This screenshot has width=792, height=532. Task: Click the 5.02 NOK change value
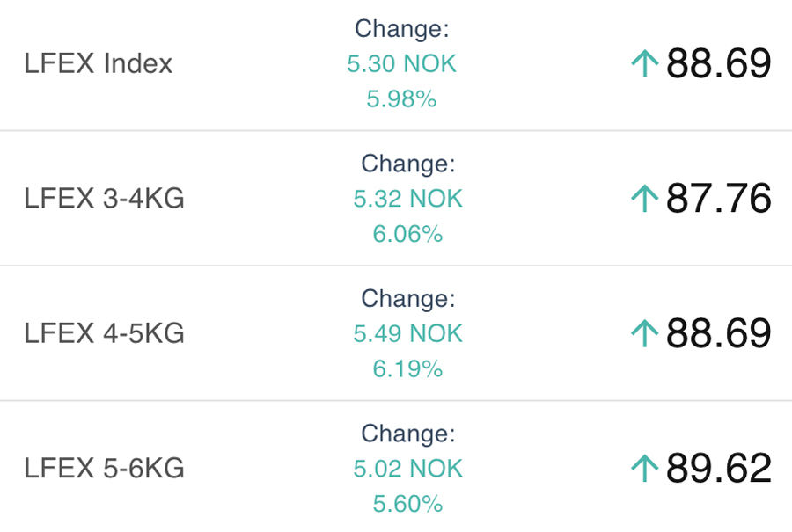tap(407, 469)
